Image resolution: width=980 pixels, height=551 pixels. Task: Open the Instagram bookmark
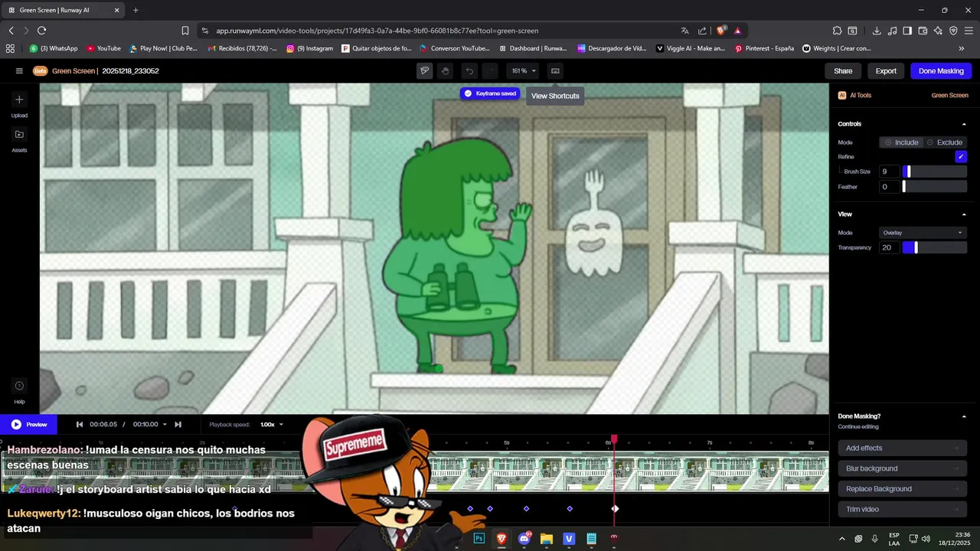[310, 48]
